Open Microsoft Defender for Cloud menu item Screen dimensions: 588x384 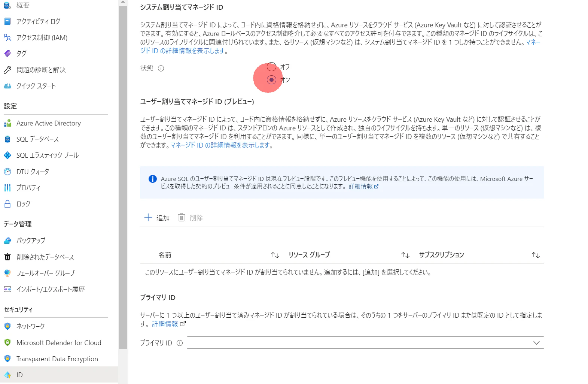[x=59, y=342]
